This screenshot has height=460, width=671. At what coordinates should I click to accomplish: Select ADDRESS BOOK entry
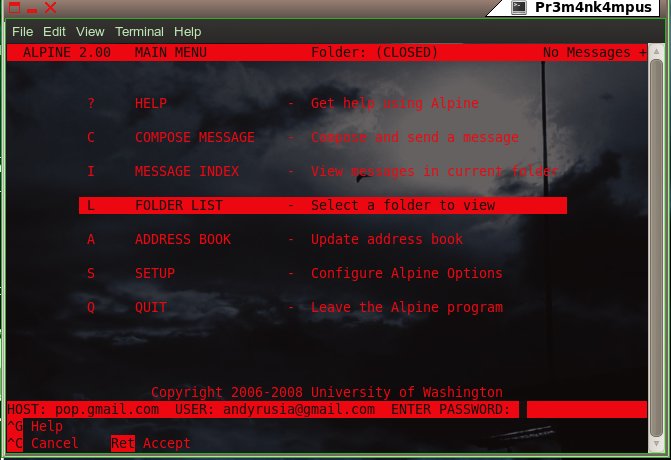point(183,239)
